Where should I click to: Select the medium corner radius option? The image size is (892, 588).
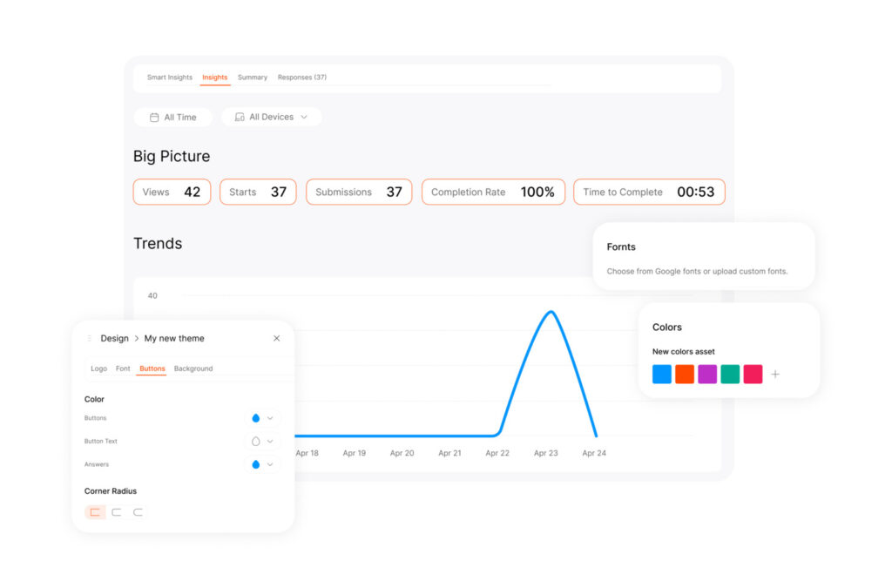116,511
